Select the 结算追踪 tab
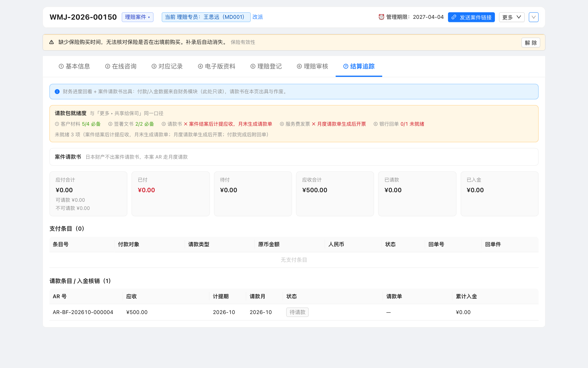This screenshot has height=368, width=588. [x=359, y=66]
